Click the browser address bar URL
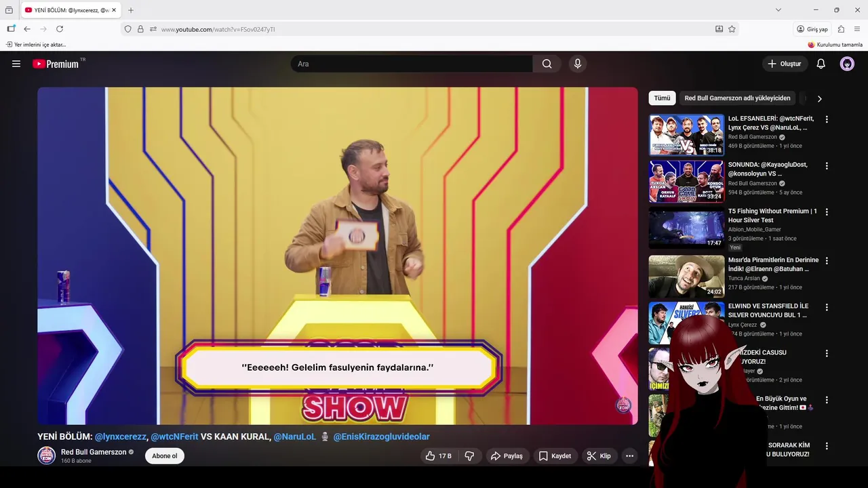This screenshot has height=488, width=868. (218, 29)
